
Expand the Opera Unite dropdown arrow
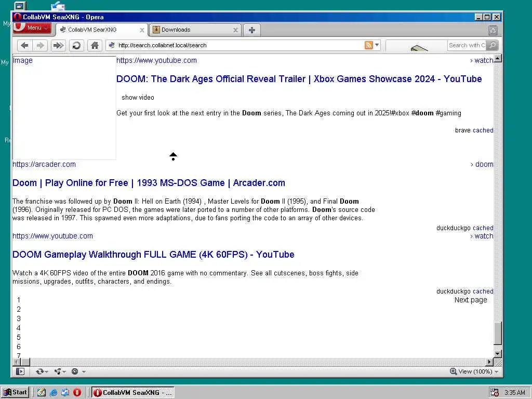64,372
